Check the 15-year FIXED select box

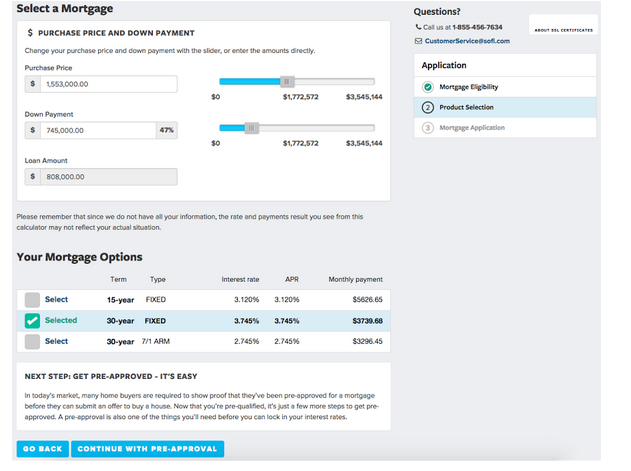[32, 300]
